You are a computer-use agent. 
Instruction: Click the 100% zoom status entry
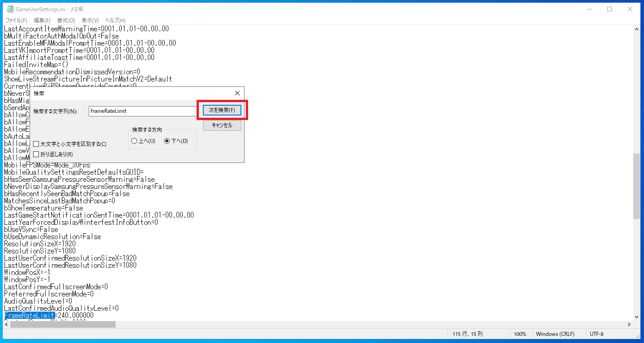(520, 334)
